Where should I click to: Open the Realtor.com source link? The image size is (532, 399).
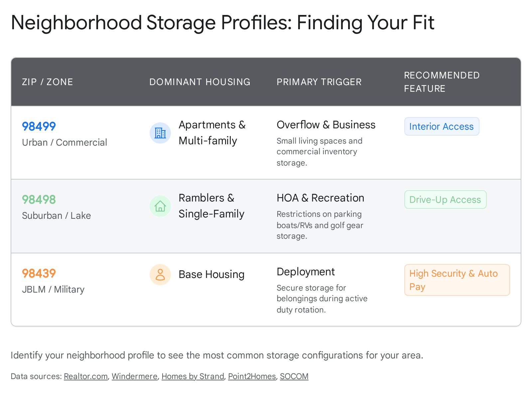86,376
